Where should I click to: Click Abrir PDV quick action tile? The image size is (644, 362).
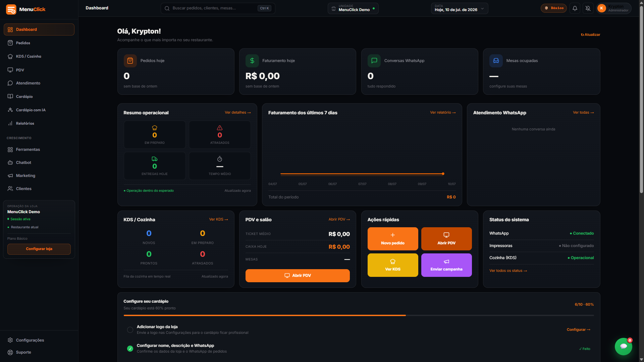pyautogui.click(x=446, y=239)
